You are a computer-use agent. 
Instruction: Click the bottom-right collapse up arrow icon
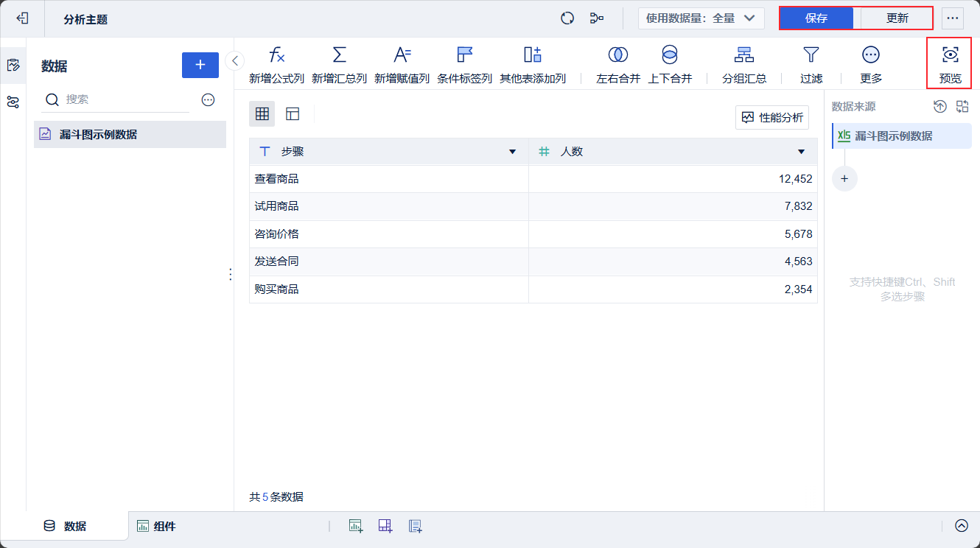[962, 526]
